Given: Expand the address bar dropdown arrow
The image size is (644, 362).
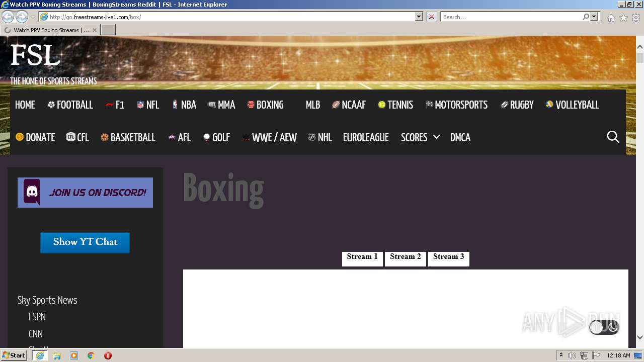Looking at the screenshot, I should (x=419, y=17).
